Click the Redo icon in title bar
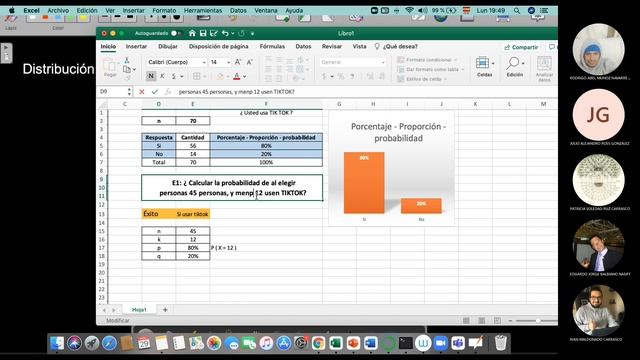This screenshot has width=640, height=360. pyautogui.click(x=241, y=33)
